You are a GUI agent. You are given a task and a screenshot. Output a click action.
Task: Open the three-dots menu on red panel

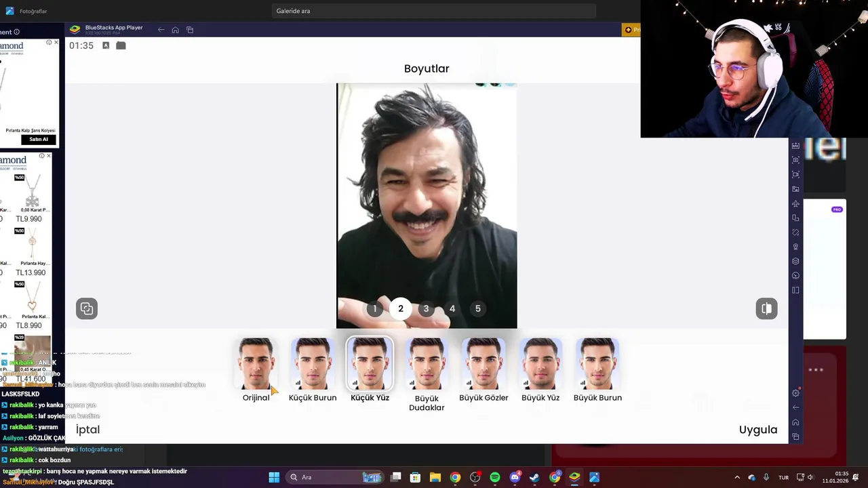(816, 370)
